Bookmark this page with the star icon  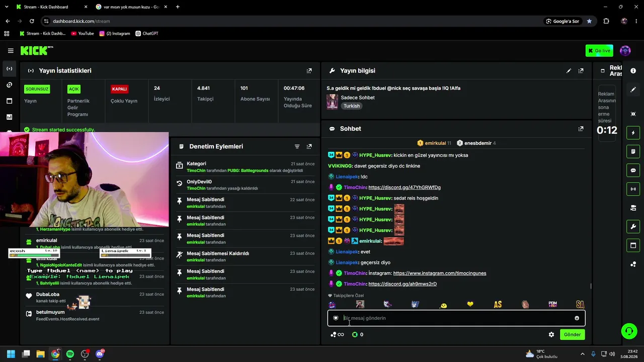pos(589,21)
